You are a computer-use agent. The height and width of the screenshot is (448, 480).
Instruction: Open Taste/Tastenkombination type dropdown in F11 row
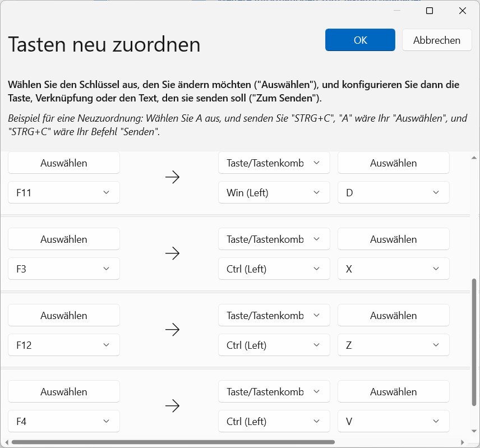tap(274, 163)
